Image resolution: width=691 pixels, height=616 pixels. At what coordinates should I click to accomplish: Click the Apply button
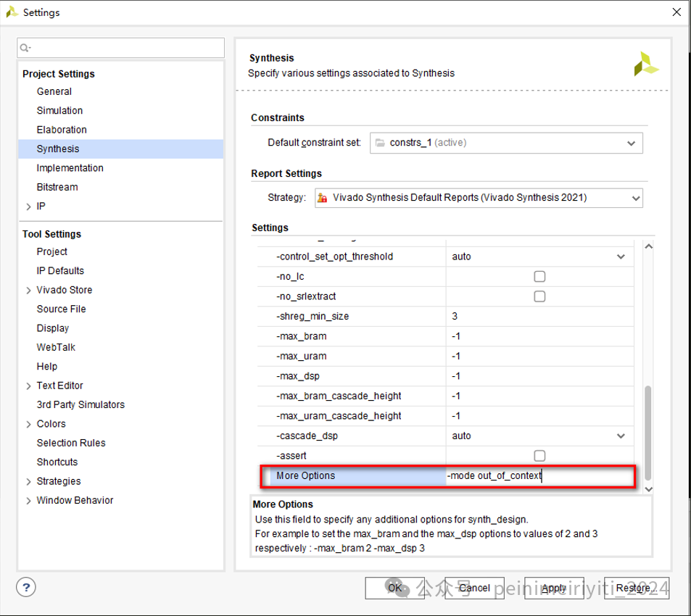pyautogui.click(x=554, y=588)
